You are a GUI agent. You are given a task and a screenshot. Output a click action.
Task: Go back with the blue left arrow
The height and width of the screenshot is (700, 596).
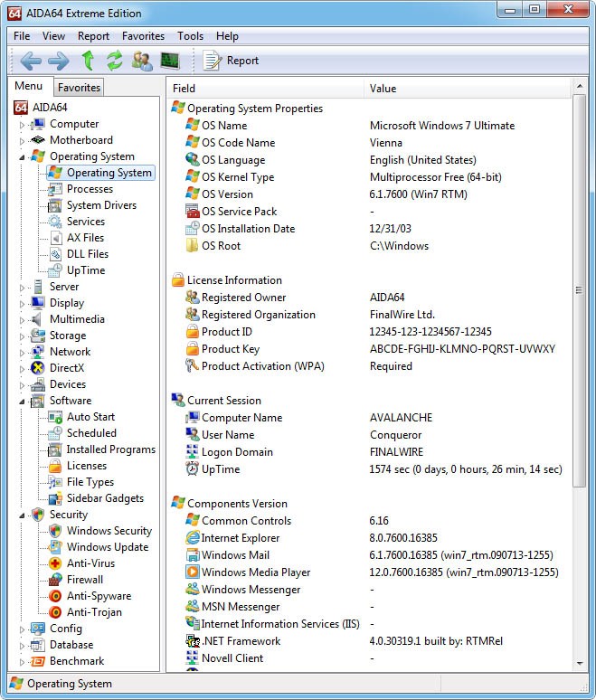[31, 61]
